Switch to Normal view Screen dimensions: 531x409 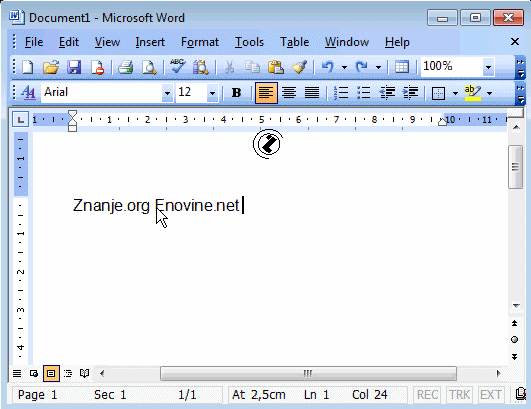(x=17, y=373)
